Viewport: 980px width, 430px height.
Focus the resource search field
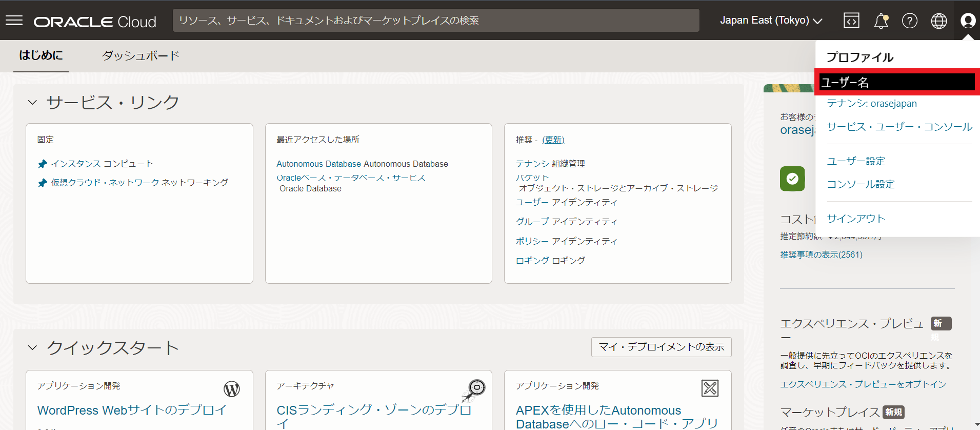[436, 21]
